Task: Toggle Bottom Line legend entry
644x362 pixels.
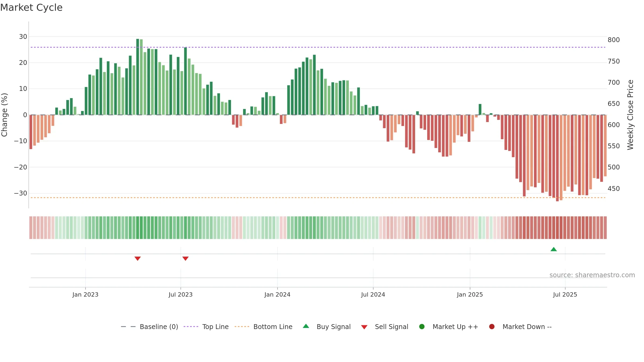Action: [x=264, y=327]
